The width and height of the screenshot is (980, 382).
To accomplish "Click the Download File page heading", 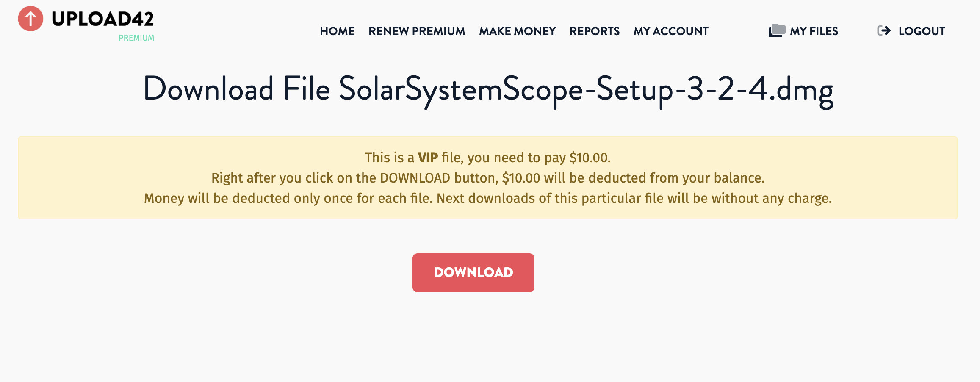I will pos(488,89).
